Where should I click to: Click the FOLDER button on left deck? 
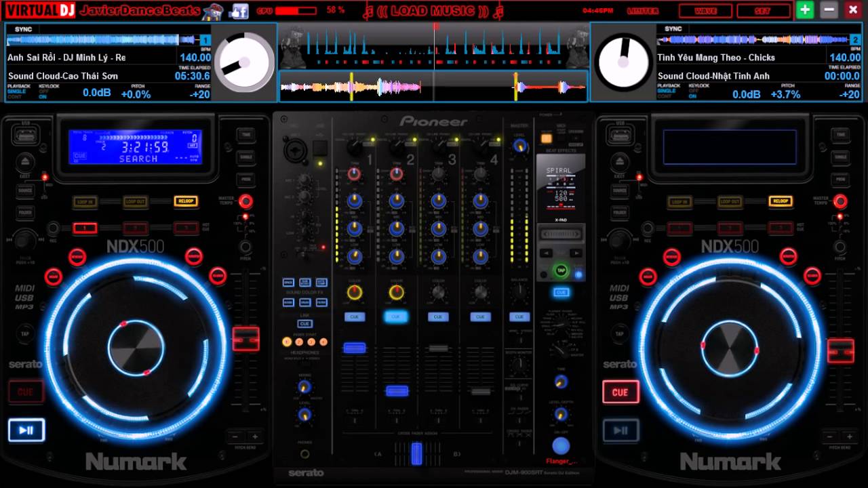click(25, 213)
